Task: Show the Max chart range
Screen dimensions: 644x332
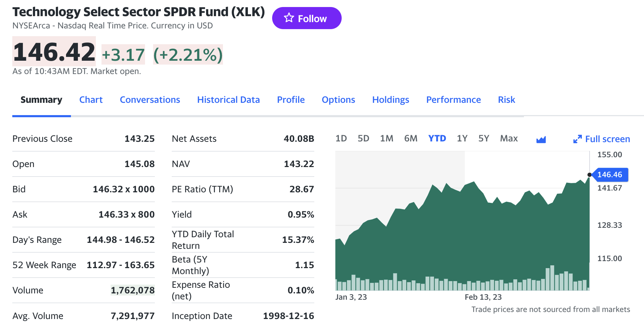Action: pyautogui.click(x=509, y=139)
